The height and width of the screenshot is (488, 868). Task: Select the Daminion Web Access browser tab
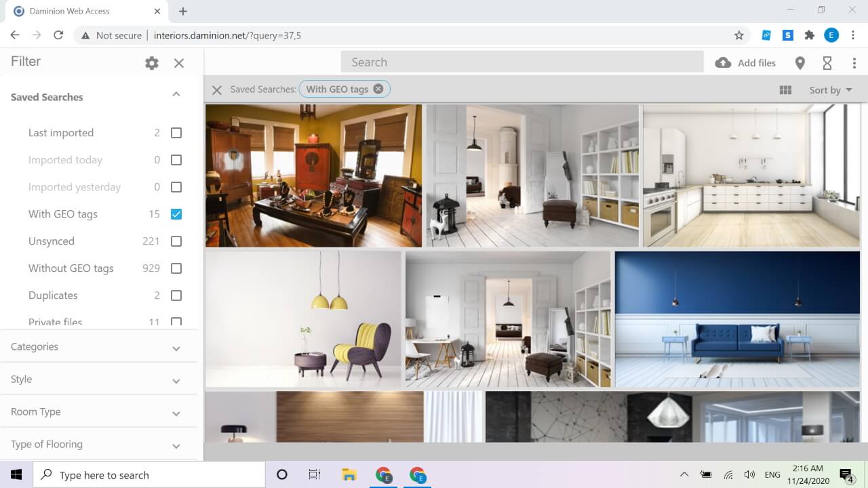[x=80, y=12]
